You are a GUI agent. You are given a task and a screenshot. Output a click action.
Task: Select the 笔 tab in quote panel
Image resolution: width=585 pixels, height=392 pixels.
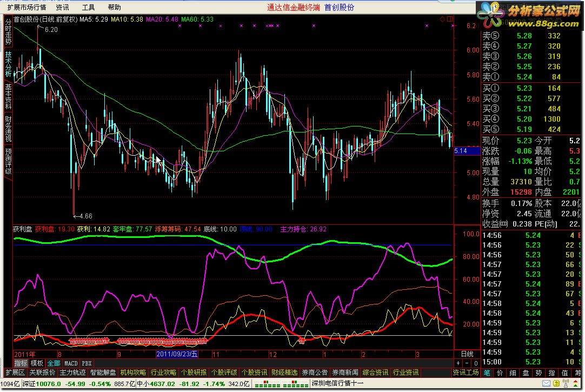[487, 373]
